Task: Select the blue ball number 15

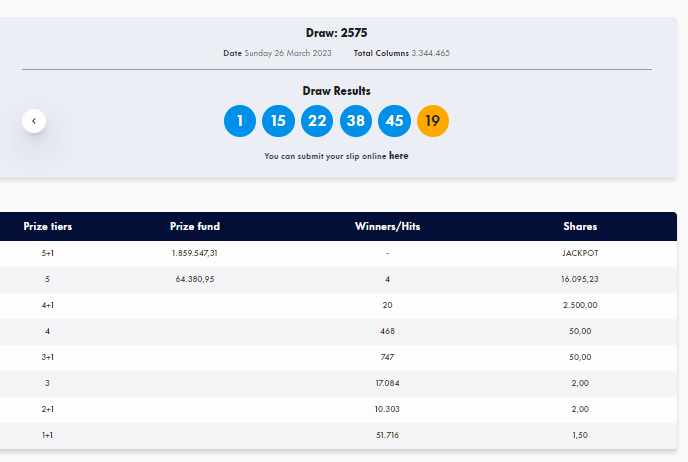Action: click(278, 121)
